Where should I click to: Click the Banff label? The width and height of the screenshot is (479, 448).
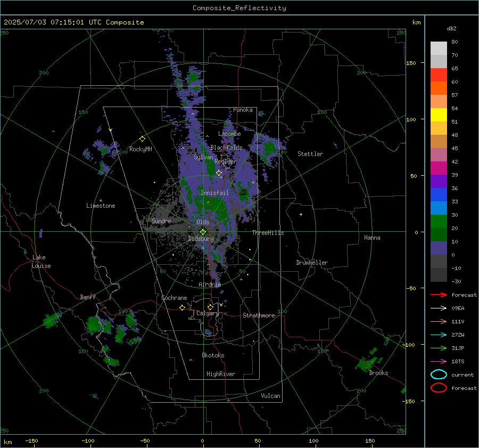pos(88,297)
